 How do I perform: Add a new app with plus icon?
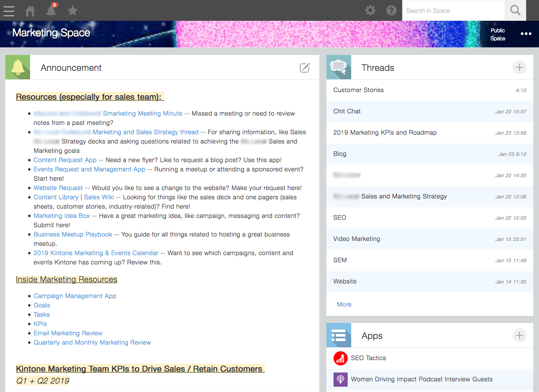[x=519, y=336]
